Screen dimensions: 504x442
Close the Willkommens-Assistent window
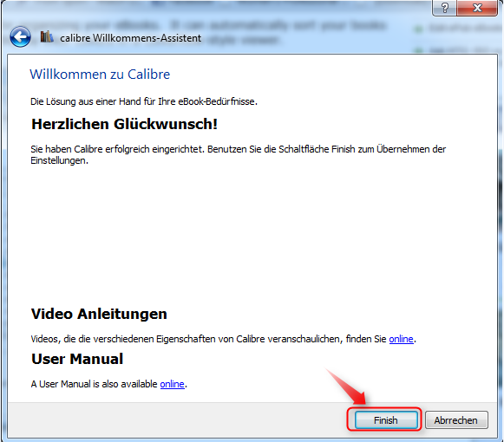click(477, 8)
